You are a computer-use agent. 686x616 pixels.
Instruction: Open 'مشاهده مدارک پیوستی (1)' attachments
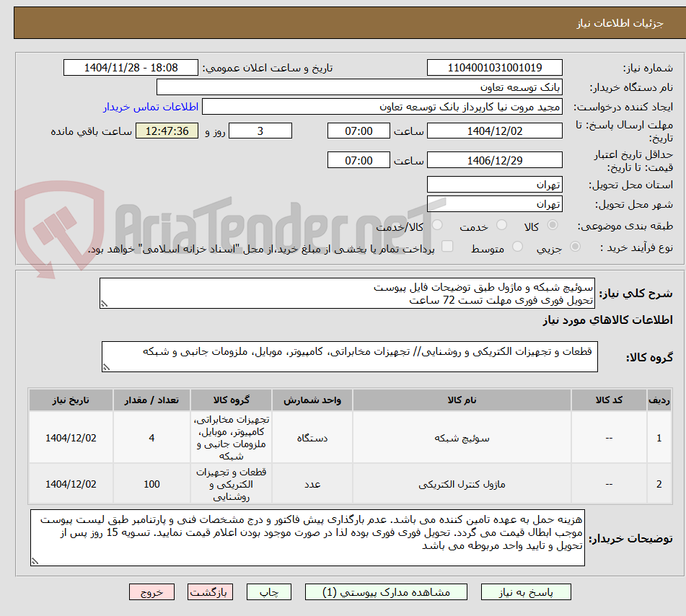pos(386,592)
